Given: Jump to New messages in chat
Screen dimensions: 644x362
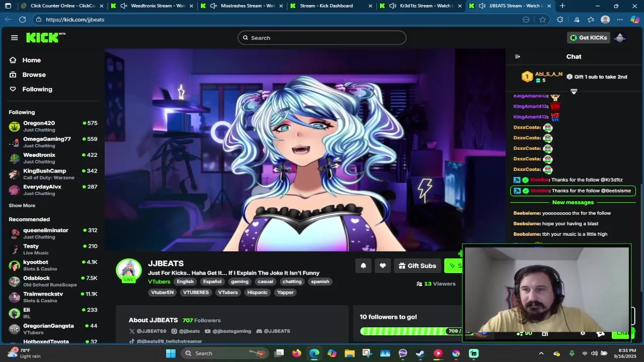Looking at the screenshot, I should tap(573, 202).
